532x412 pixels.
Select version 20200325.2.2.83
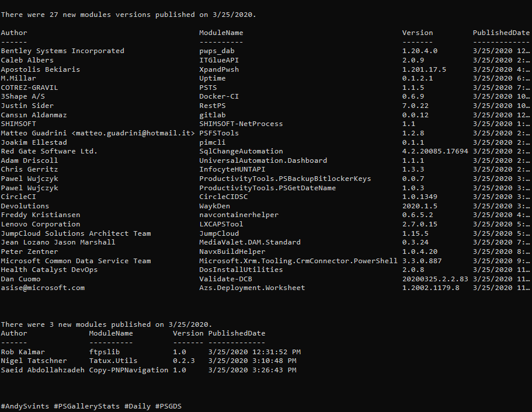point(435,279)
